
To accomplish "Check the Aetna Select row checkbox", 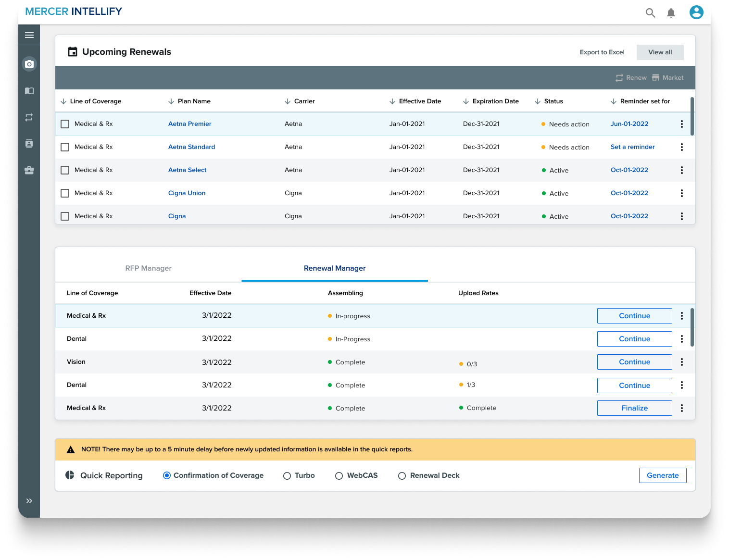I will (65, 170).
